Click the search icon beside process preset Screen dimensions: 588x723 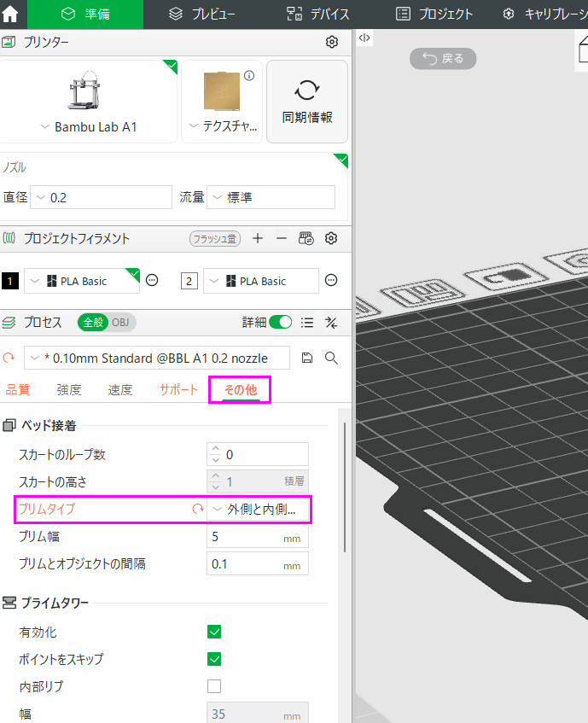[331, 358]
